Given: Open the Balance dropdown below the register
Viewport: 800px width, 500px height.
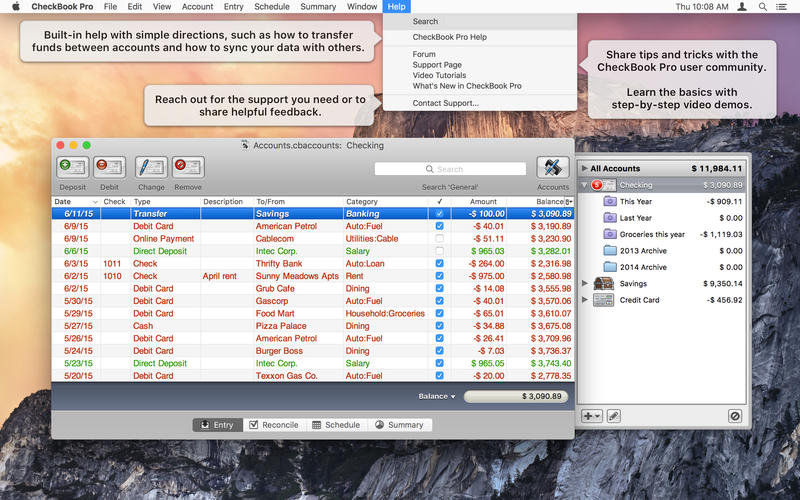Looking at the screenshot, I should 436,397.
